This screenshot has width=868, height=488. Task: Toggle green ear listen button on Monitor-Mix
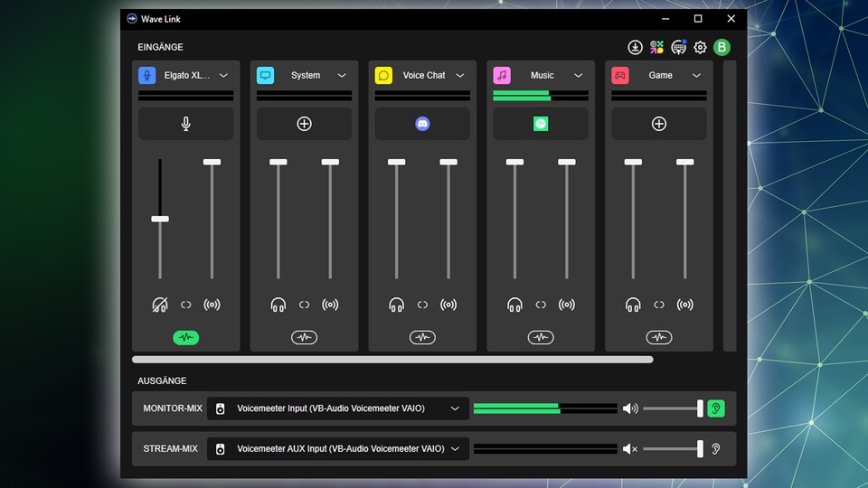[x=716, y=408]
